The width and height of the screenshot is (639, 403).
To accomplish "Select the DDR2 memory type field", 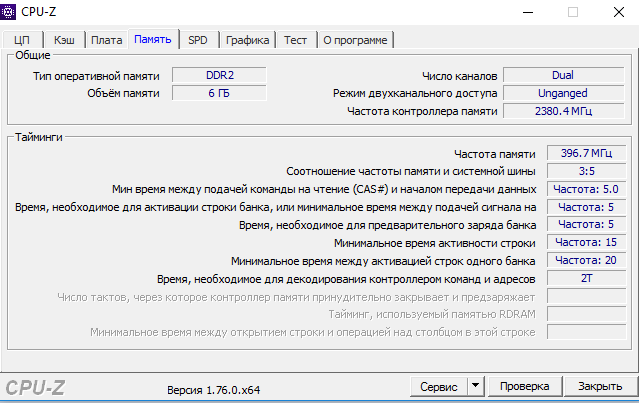I will pos(220,75).
